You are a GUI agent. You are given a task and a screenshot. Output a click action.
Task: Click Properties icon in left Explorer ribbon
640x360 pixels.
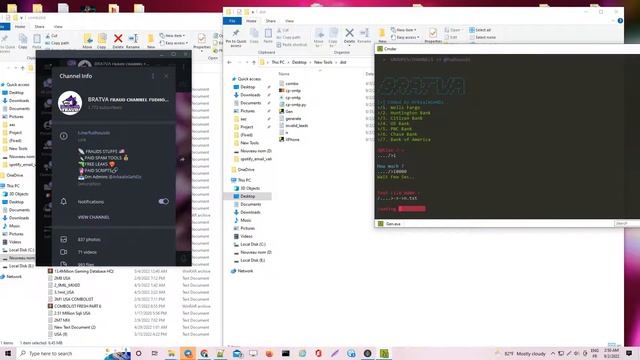point(202,39)
